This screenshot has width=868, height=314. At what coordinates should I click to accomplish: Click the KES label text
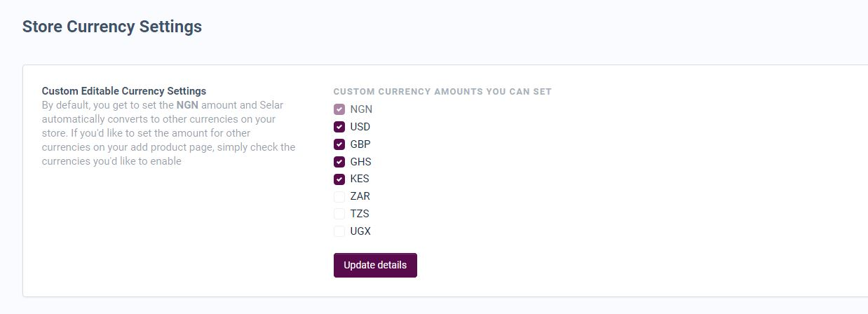point(360,179)
